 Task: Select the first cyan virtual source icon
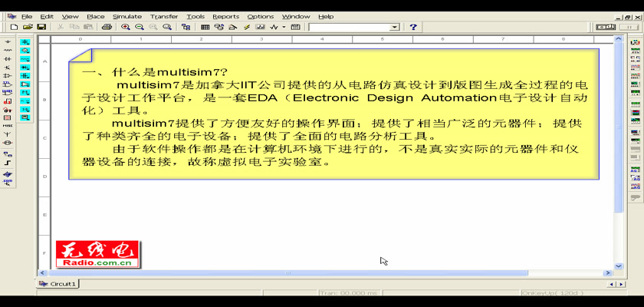point(25,42)
